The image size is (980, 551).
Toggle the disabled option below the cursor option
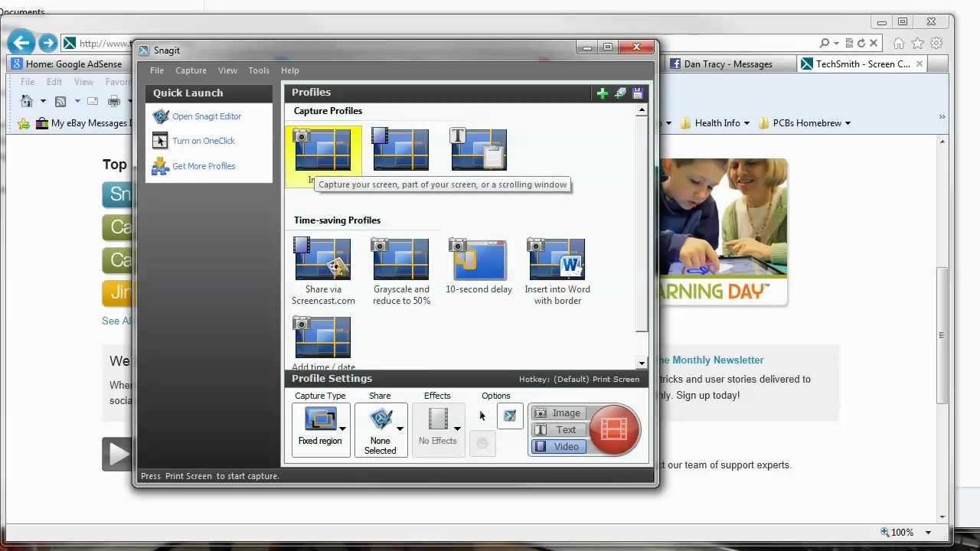point(482,443)
